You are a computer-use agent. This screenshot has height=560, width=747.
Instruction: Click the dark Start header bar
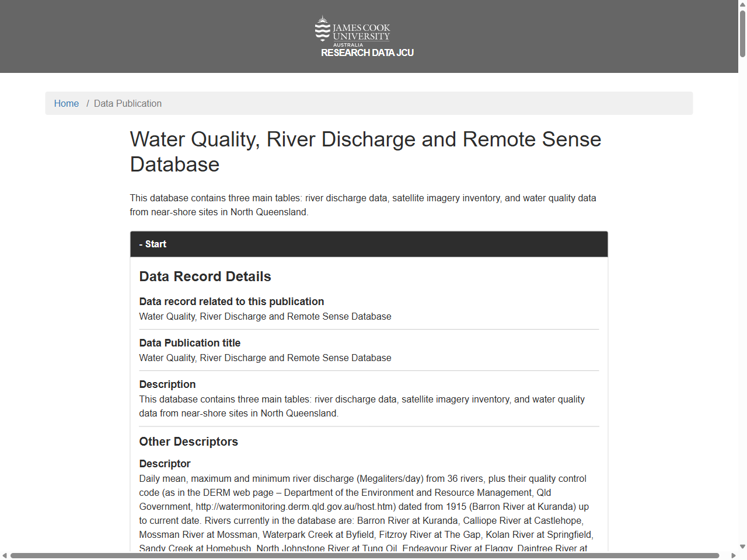coord(369,244)
